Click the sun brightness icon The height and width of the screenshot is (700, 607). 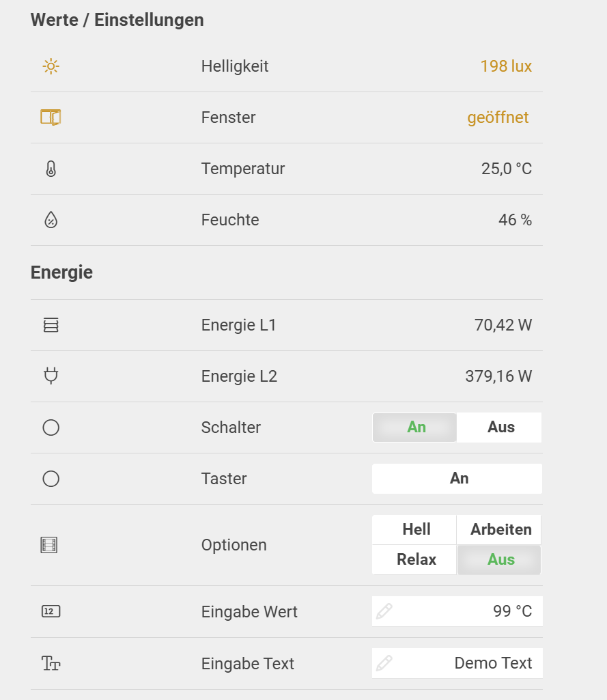pyautogui.click(x=51, y=66)
